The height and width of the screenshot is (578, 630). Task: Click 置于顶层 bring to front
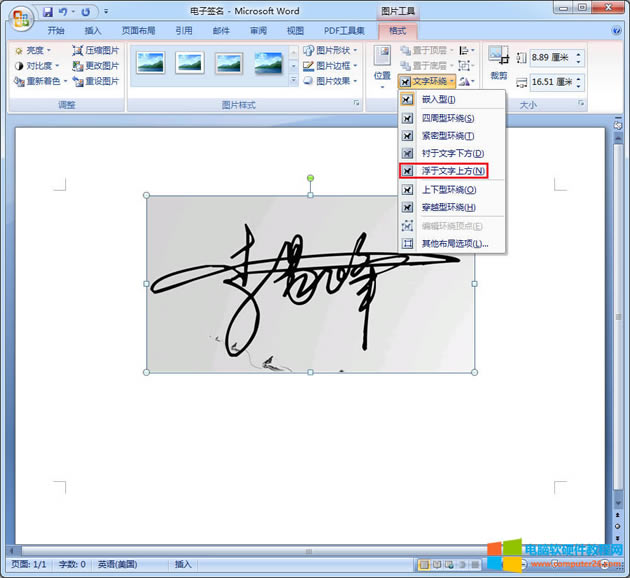[427, 50]
